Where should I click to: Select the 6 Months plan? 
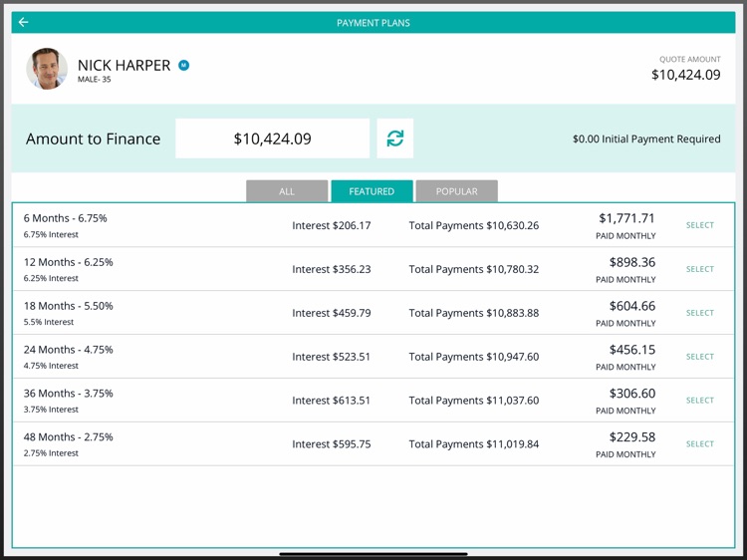click(700, 225)
